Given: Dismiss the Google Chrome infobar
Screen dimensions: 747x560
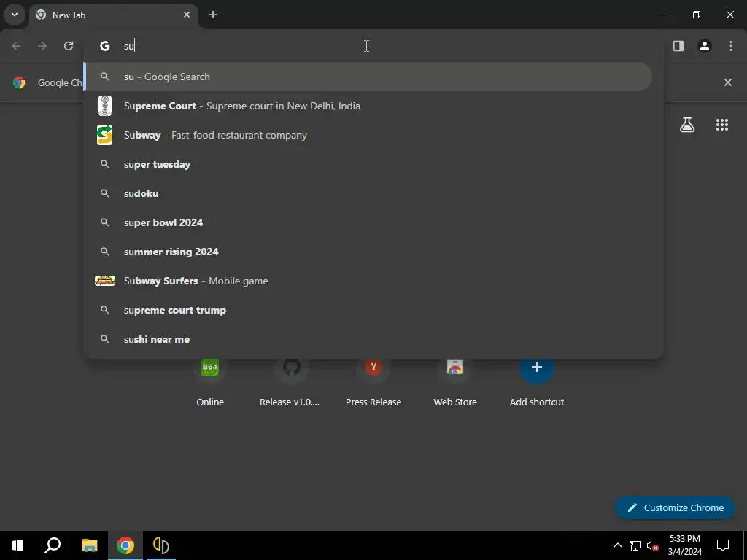Looking at the screenshot, I should coord(728,82).
